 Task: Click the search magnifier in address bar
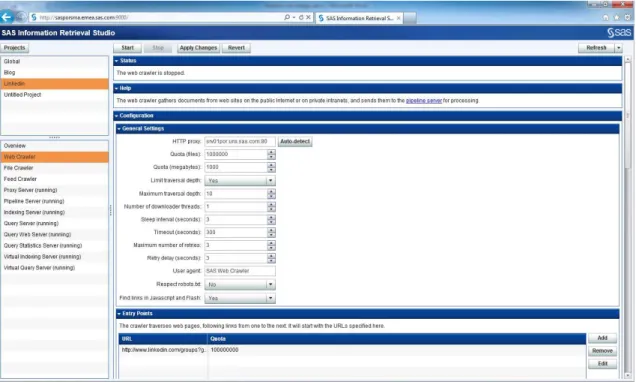coord(287,17)
